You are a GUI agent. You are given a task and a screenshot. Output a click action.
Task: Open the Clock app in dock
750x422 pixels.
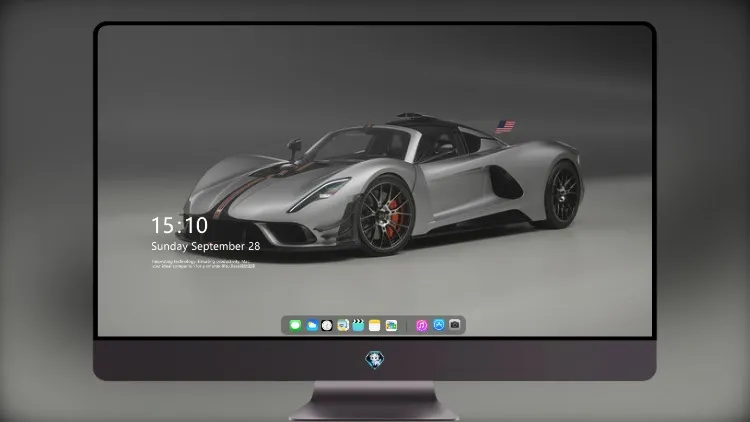[327, 325]
